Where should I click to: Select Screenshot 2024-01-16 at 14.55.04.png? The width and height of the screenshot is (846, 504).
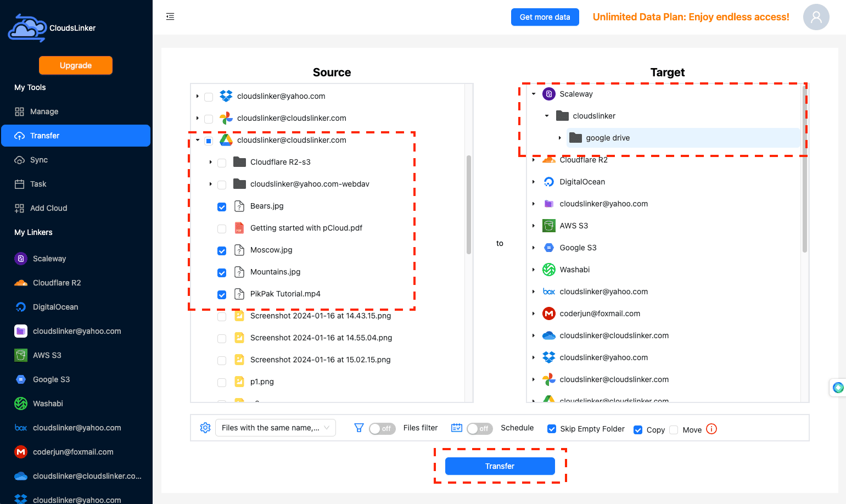click(x=321, y=338)
